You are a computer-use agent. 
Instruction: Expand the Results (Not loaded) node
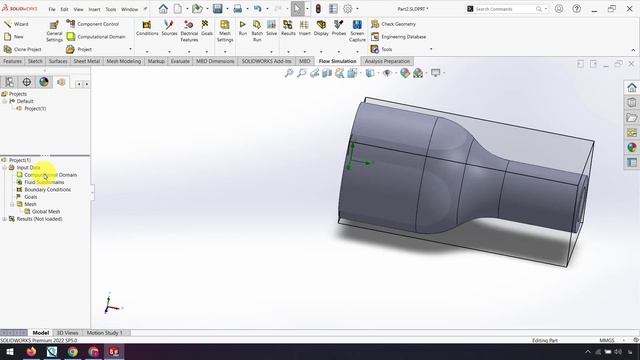4,219
